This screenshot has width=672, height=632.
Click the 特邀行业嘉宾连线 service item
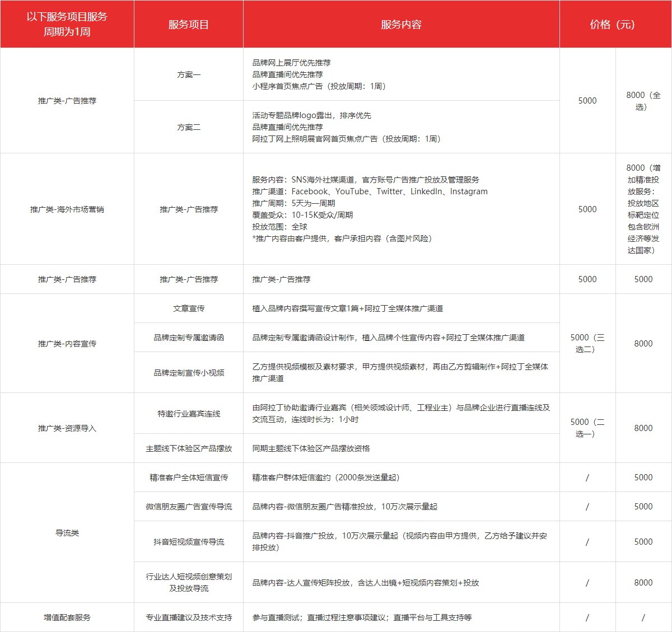pos(189,414)
